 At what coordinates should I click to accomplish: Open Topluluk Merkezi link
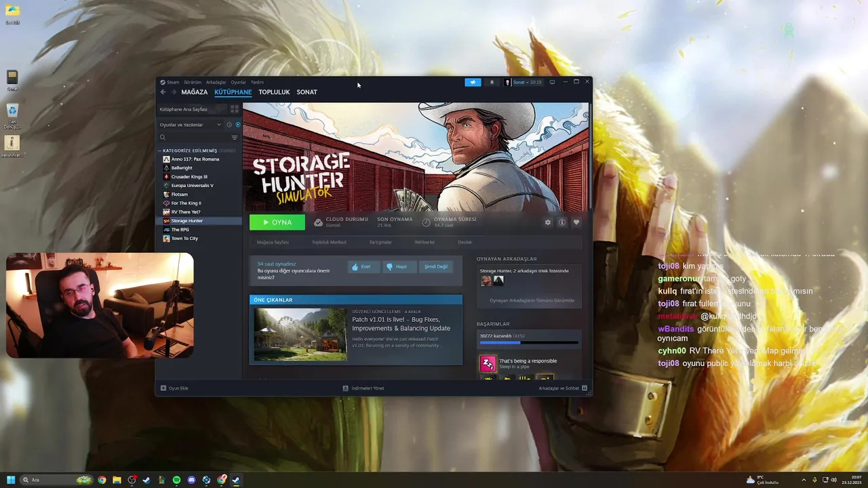coord(329,242)
